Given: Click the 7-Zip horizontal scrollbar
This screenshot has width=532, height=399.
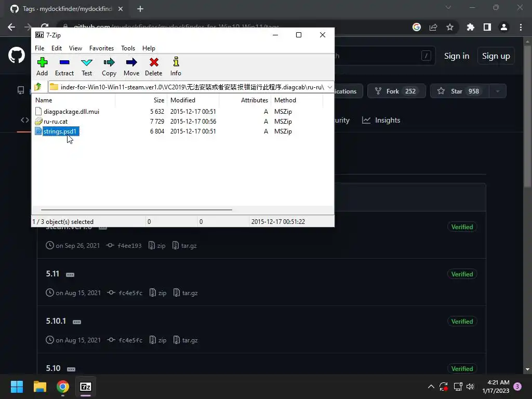Looking at the screenshot, I should pyautogui.click(x=137, y=210).
